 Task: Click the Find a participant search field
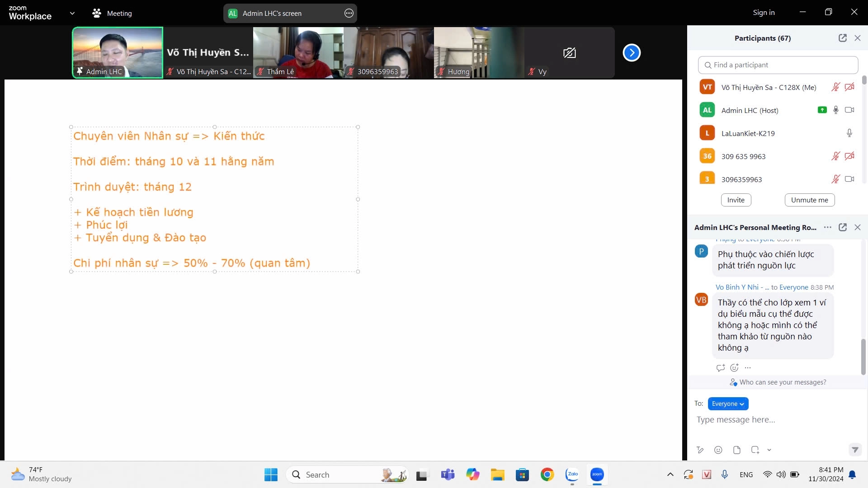tap(778, 65)
